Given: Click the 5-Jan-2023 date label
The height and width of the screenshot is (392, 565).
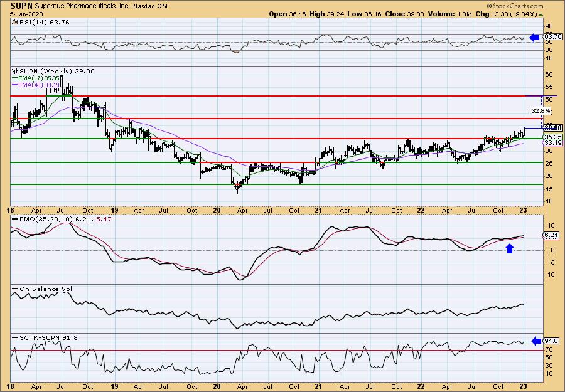Looking at the screenshot, I should click(x=26, y=14).
